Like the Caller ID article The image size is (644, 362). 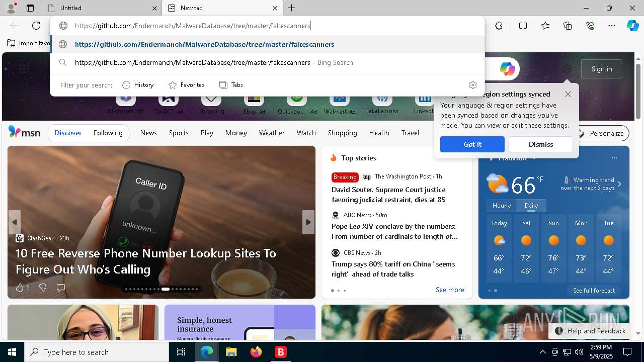[20, 288]
